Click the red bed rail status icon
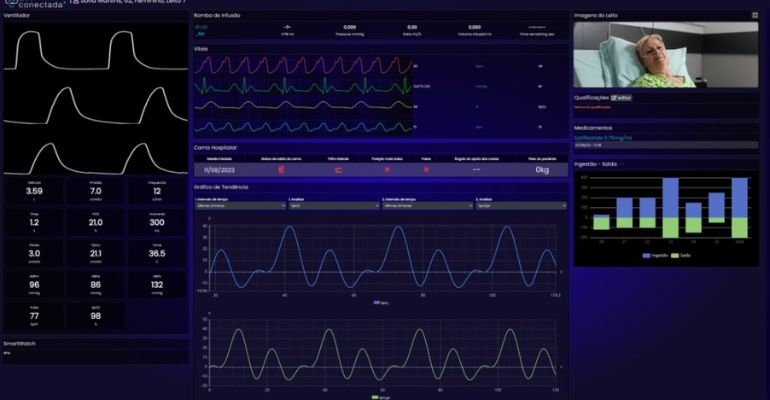This screenshot has height=400, width=770. [x=282, y=169]
